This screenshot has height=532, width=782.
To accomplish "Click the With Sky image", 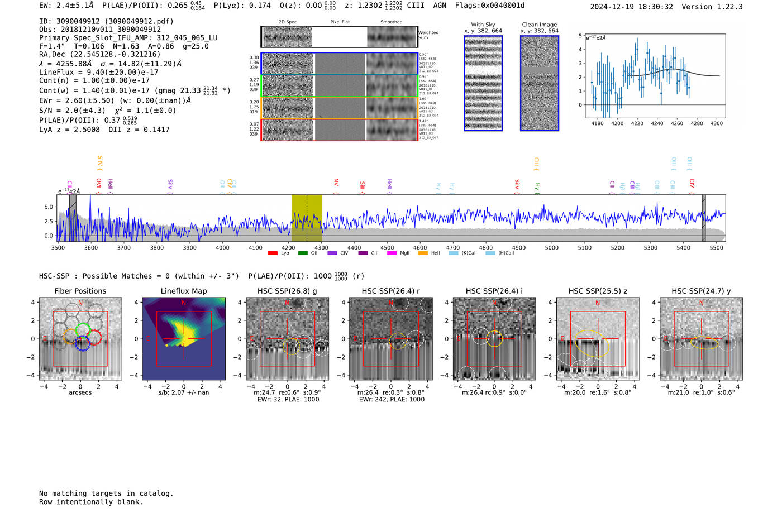I will click(x=483, y=83).
